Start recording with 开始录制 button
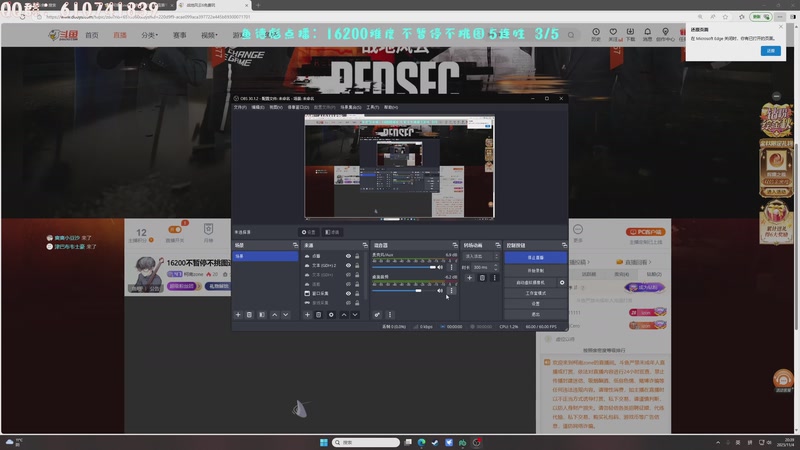The width and height of the screenshot is (800, 450). [x=535, y=270]
